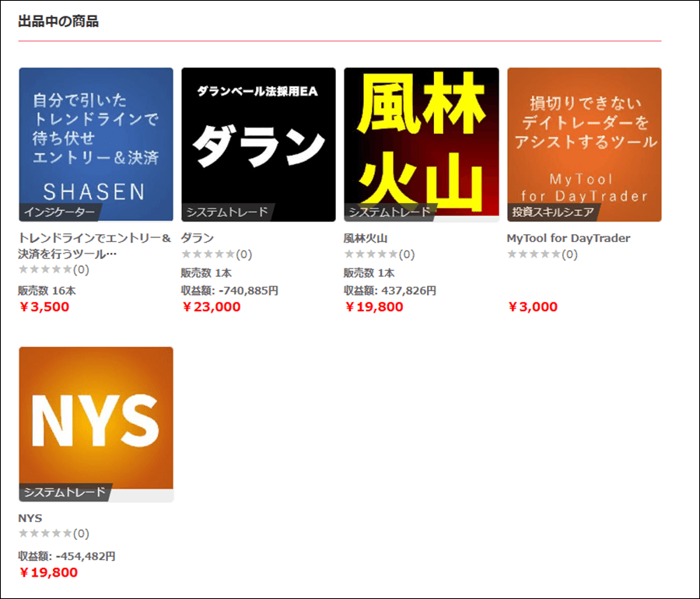Click the 収益額: 437,826円 text
This screenshot has width=700, height=599.
(x=390, y=291)
